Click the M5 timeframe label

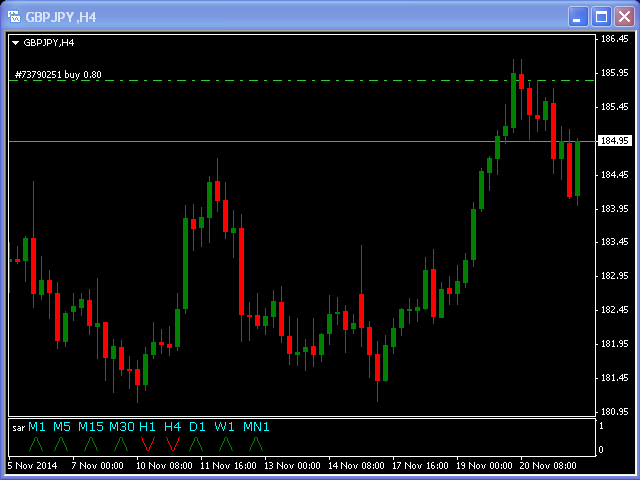click(x=62, y=427)
